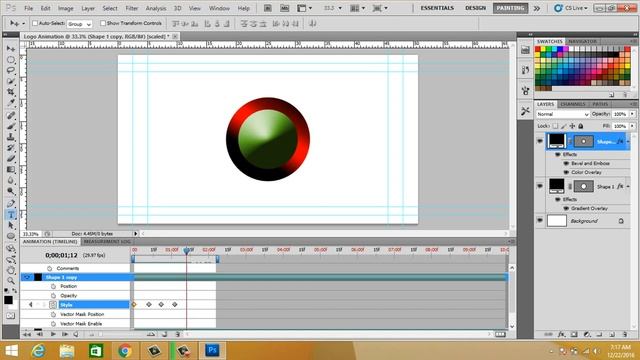Image resolution: width=640 pixels, height=360 pixels.
Task: Switch to Measurement Log tab
Action: [107, 242]
